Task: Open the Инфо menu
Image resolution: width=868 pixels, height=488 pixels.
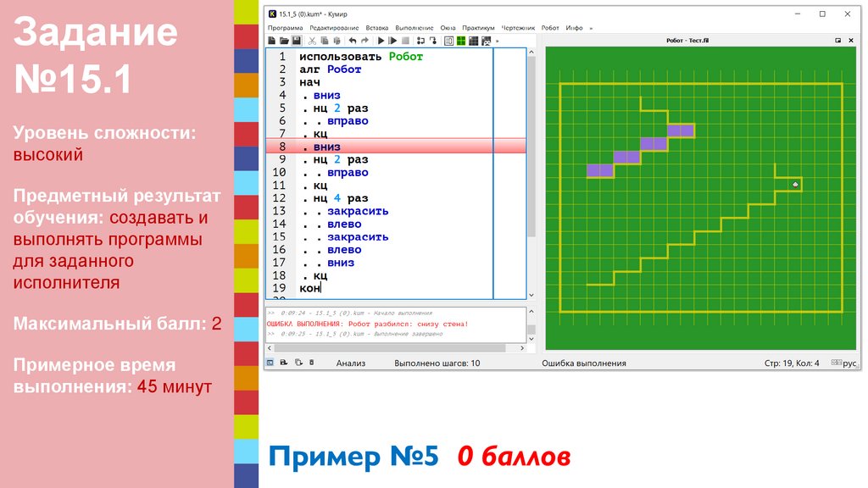Action: (x=574, y=28)
